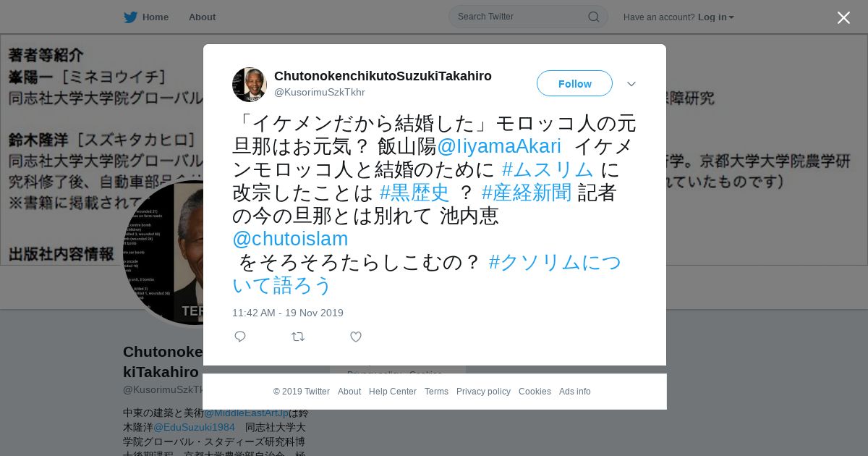Like the tweet with heart icon
The image size is (868, 456).
coord(356,337)
